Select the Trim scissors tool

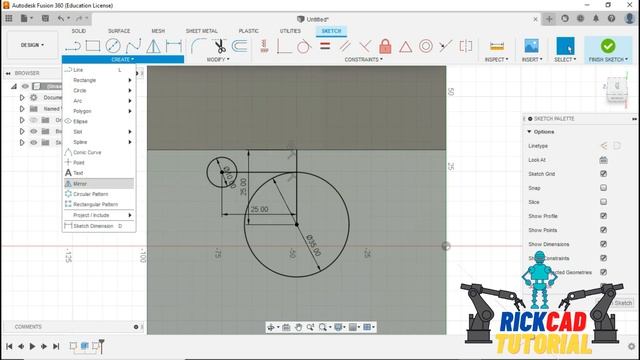point(220,46)
